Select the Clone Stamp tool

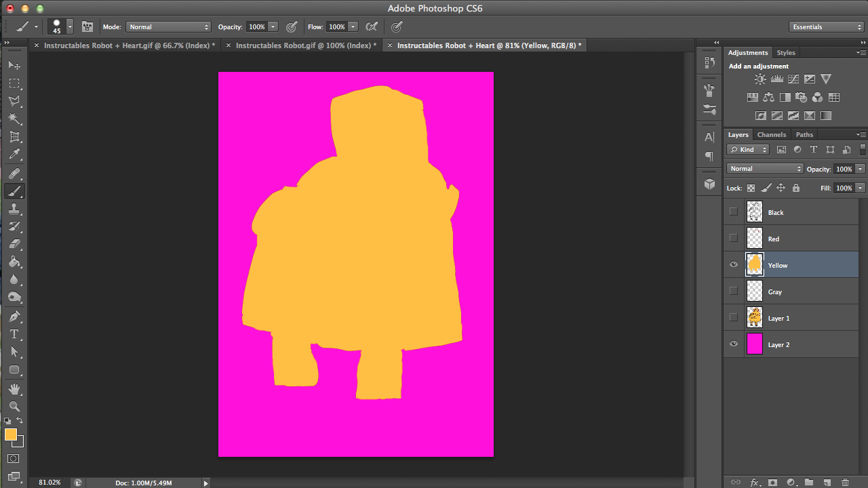14,209
